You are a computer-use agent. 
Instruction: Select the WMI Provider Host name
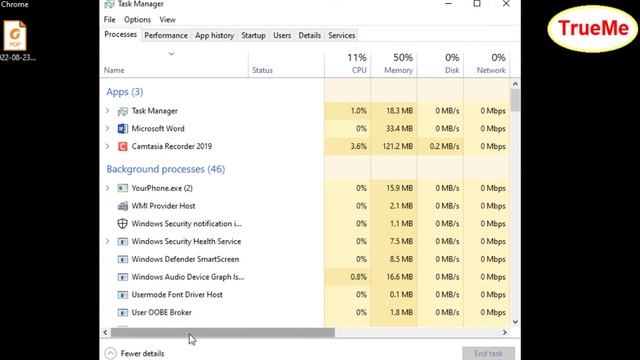coord(163,206)
